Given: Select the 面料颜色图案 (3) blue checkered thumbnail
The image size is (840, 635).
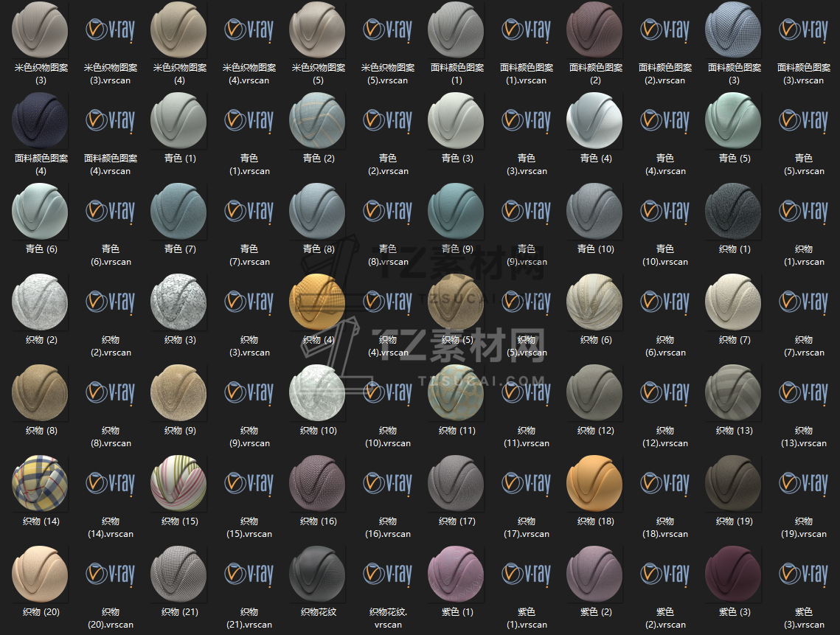Looking at the screenshot, I should coord(734,30).
